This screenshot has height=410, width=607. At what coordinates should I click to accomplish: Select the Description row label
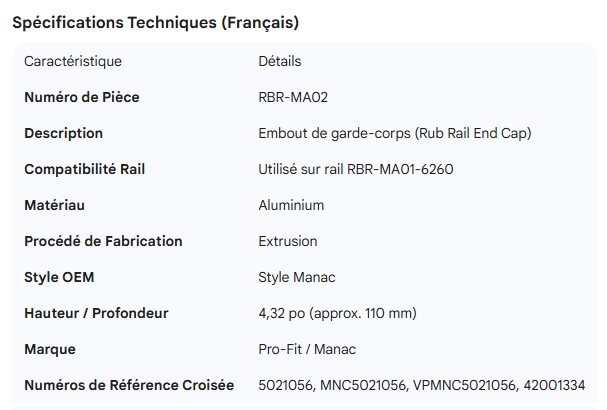pos(63,133)
